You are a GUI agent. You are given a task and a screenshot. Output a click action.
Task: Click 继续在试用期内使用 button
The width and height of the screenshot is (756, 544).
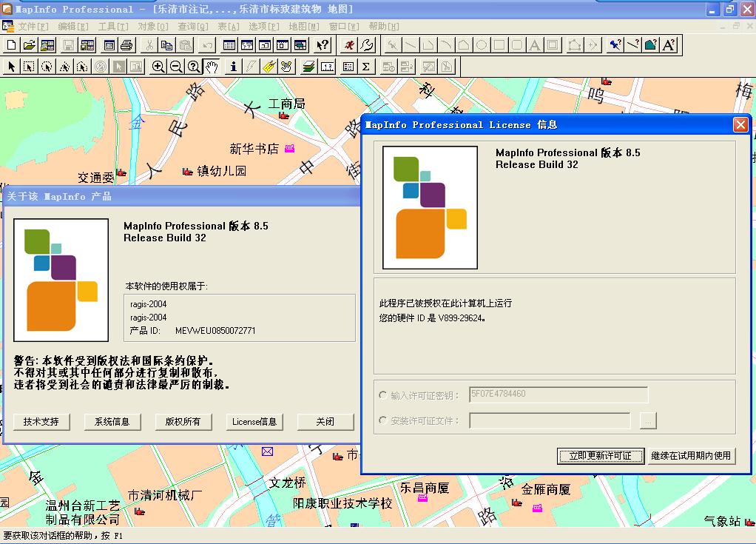(691, 456)
